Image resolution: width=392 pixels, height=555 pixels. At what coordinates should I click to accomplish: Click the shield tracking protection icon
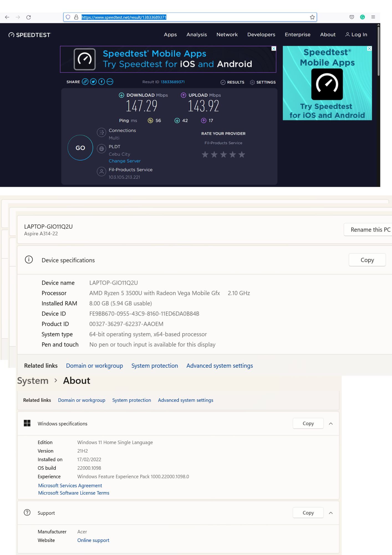(x=68, y=17)
